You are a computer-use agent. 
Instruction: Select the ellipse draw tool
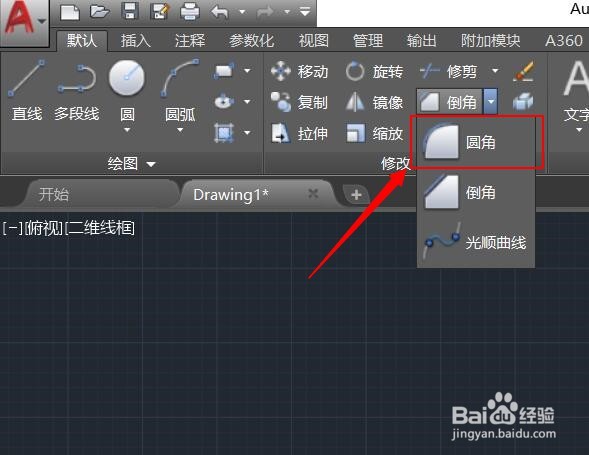[224, 101]
